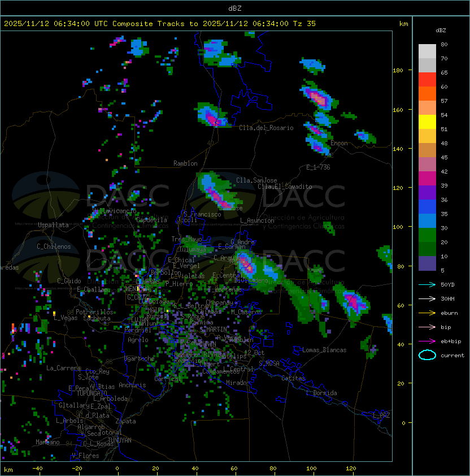Click the 'Zapata' map label
Screen dimensions: 470x476
tap(125, 421)
